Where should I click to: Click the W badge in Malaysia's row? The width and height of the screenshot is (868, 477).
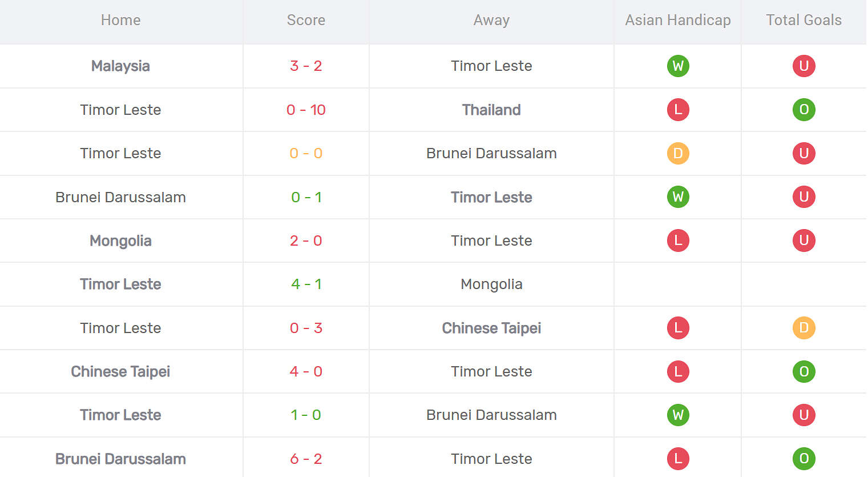coord(678,66)
